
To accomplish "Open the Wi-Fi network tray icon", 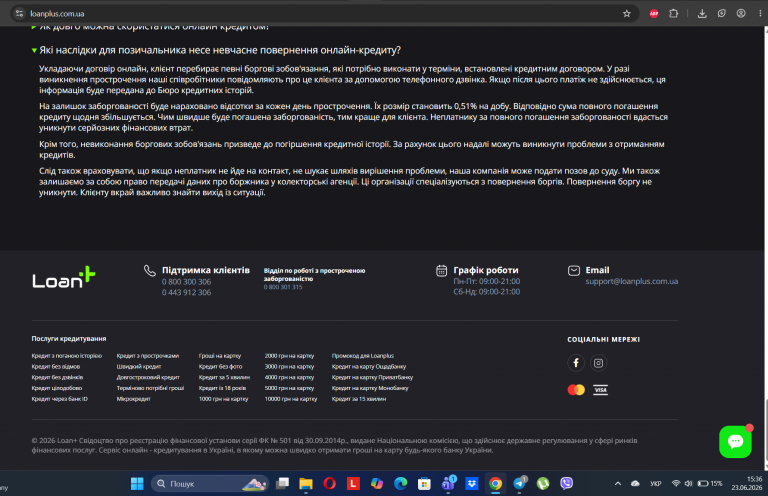I will [676, 484].
